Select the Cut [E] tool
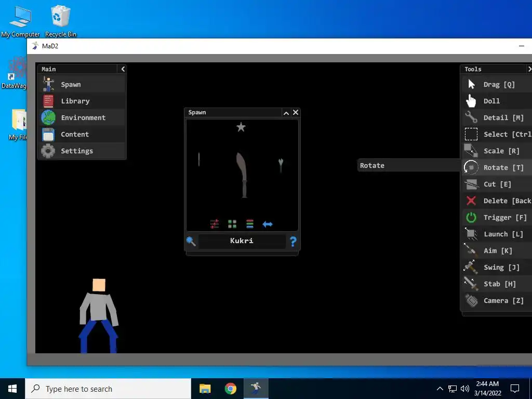The height and width of the screenshot is (399, 532). click(x=497, y=184)
